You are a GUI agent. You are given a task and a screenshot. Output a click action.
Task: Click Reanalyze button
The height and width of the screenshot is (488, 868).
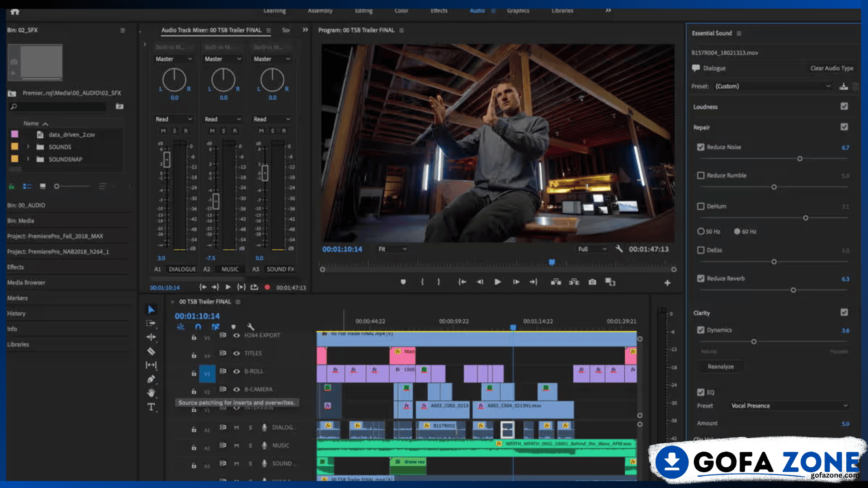click(x=721, y=366)
